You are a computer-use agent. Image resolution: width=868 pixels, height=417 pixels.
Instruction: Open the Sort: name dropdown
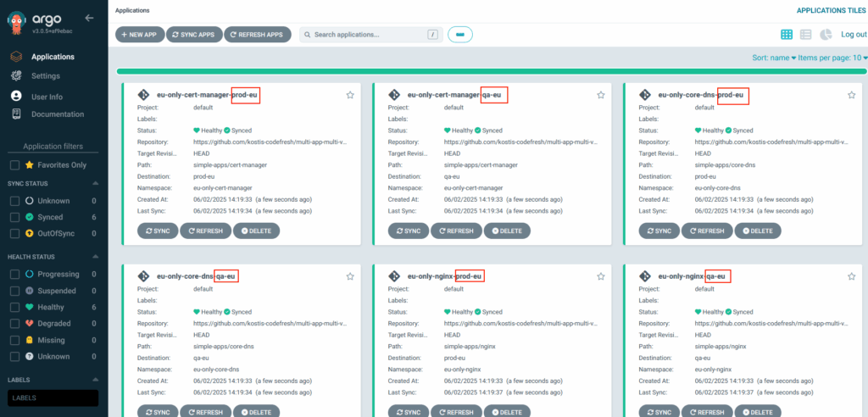pos(774,58)
